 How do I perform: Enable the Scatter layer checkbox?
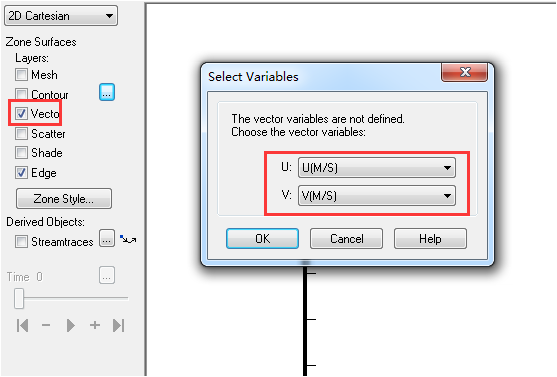tap(21, 134)
